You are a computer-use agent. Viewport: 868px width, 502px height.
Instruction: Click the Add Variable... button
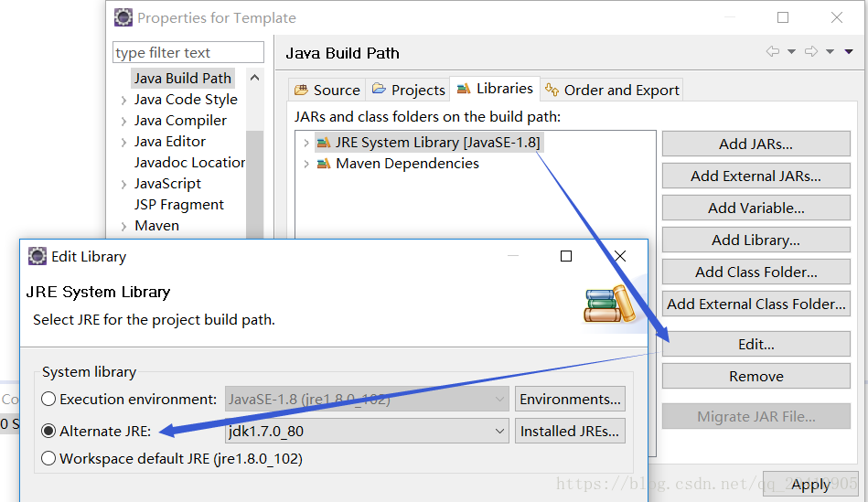click(x=756, y=208)
